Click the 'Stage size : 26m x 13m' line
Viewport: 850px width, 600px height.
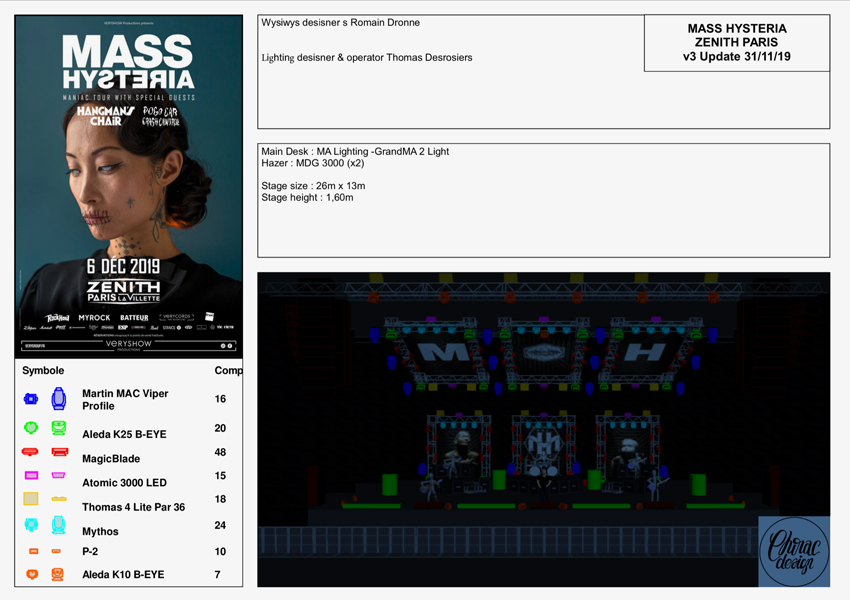(x=313, y=186)
